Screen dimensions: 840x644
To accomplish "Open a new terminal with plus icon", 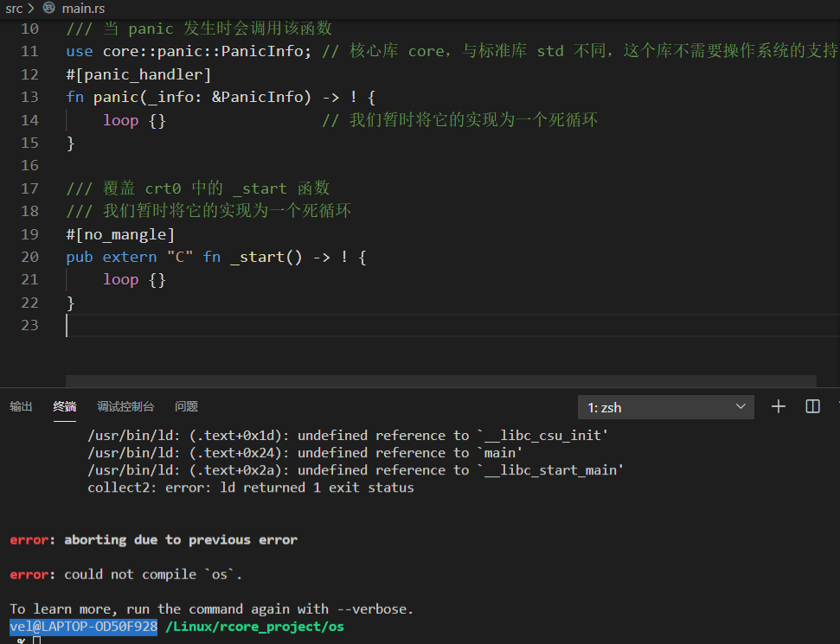I will pyautogui.click(x=779, y=406).
